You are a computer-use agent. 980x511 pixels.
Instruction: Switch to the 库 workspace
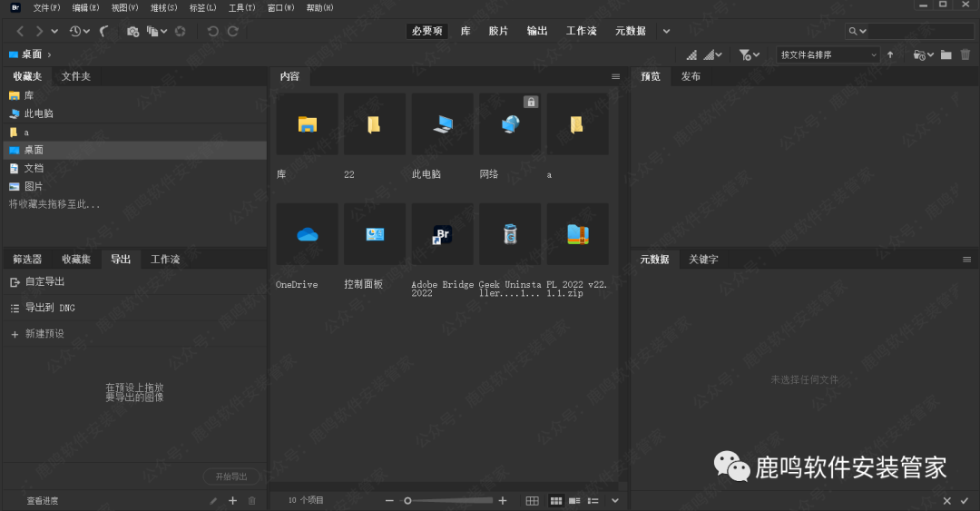tap(465, 31)
